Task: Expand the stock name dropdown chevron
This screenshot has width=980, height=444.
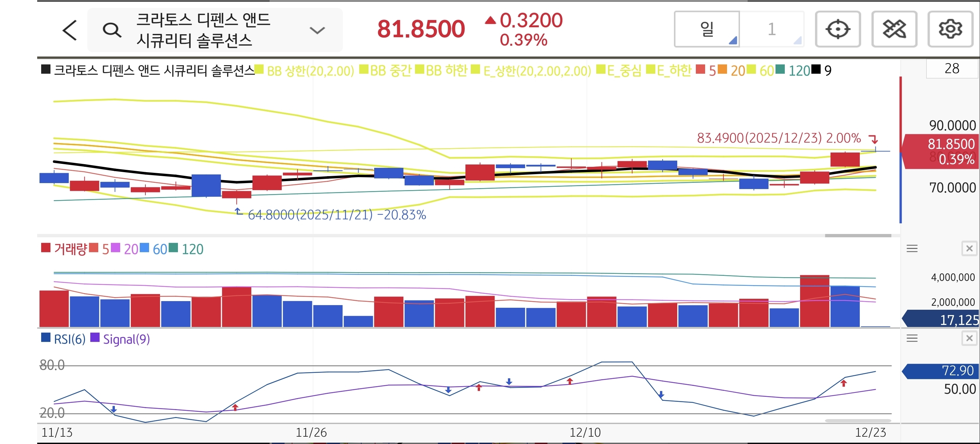Action: (x=317, y=30)
